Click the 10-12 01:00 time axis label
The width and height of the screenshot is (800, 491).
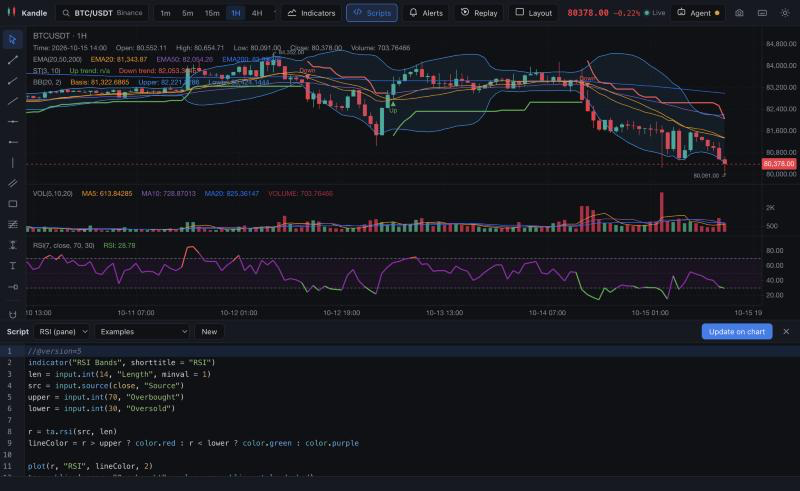(239, 313)
